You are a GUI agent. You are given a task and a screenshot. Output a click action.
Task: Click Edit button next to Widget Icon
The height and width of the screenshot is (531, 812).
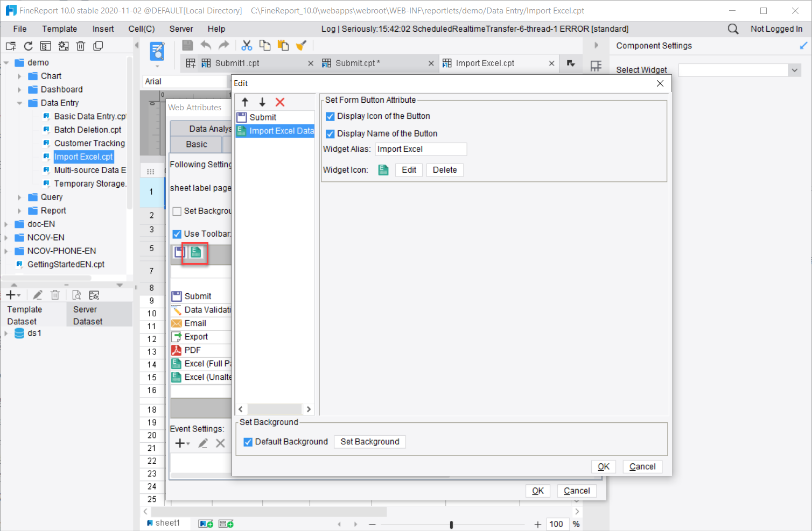[409, 170]
